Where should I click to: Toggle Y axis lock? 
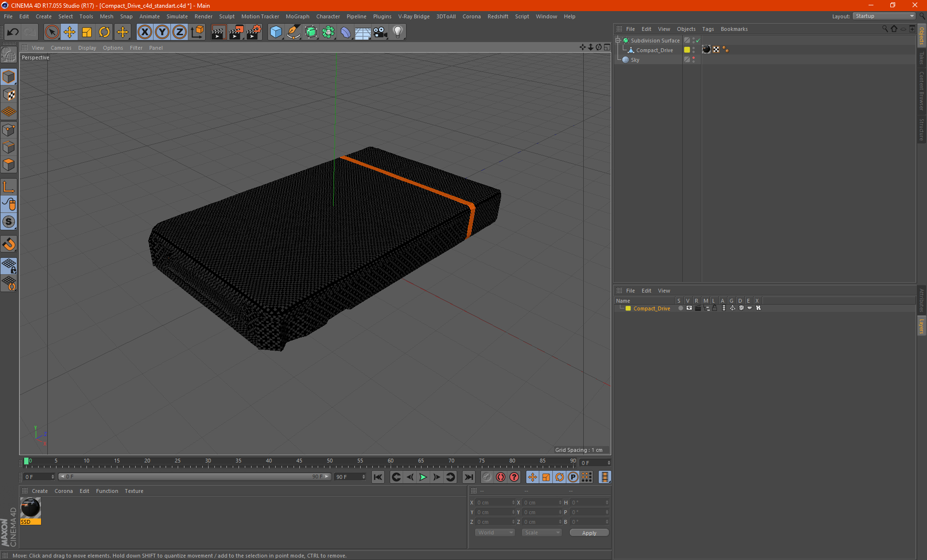tap(162, 32)
